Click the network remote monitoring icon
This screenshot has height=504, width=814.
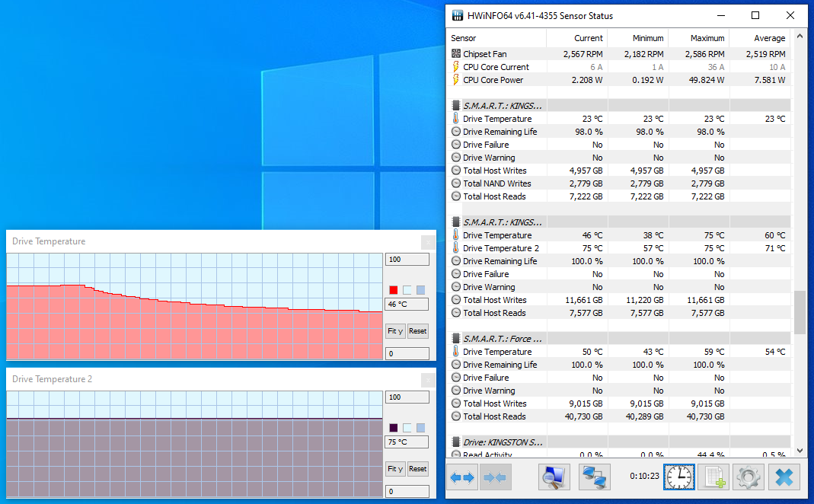(595, 477)
